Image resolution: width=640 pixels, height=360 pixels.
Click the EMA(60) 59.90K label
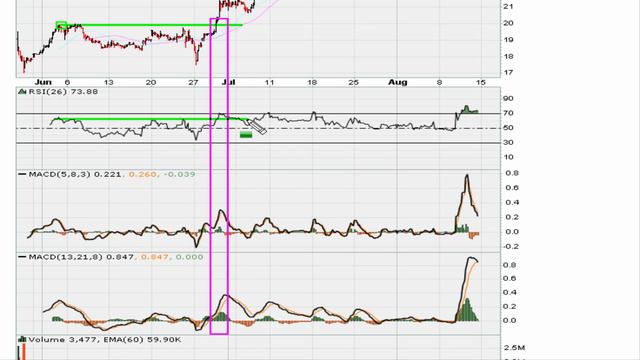pos(142,340)
